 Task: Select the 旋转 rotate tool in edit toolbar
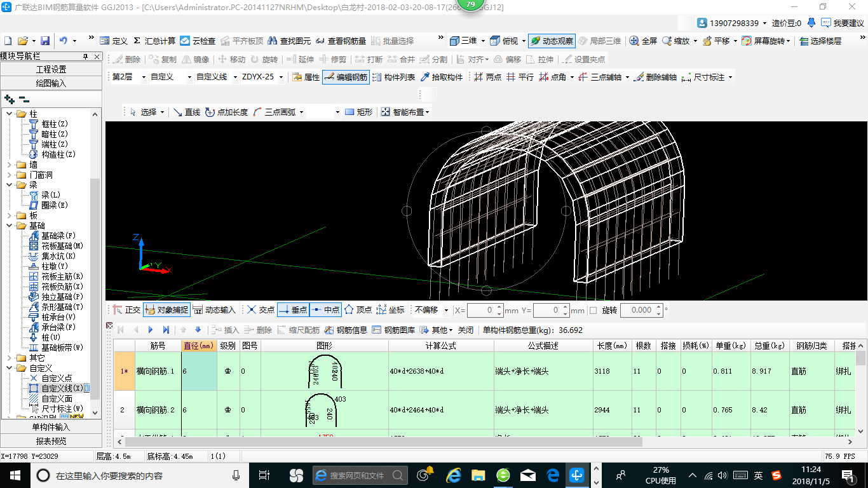264,59
